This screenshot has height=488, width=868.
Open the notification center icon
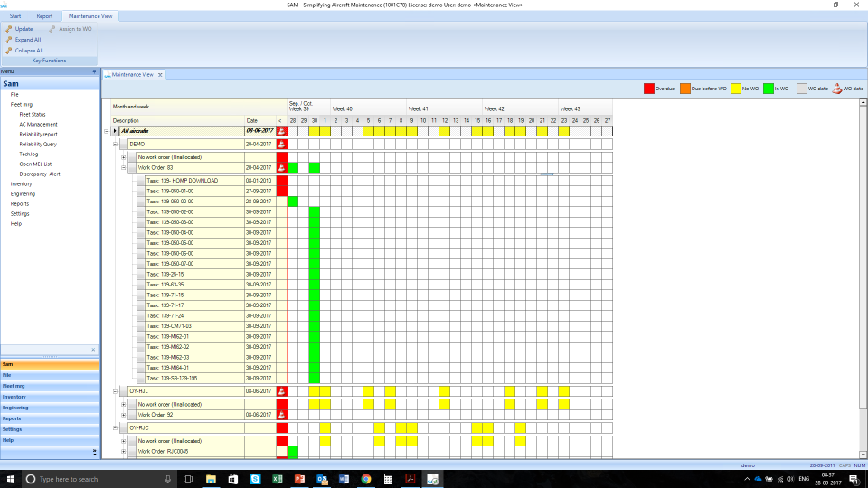(x=854, y=479)
